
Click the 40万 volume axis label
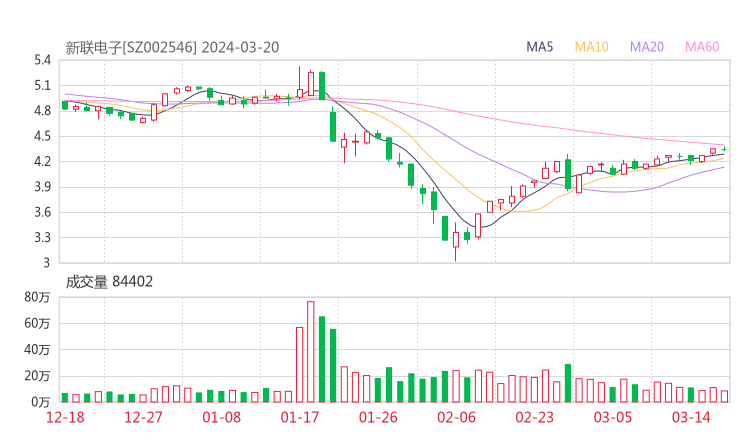click(37, 350)
